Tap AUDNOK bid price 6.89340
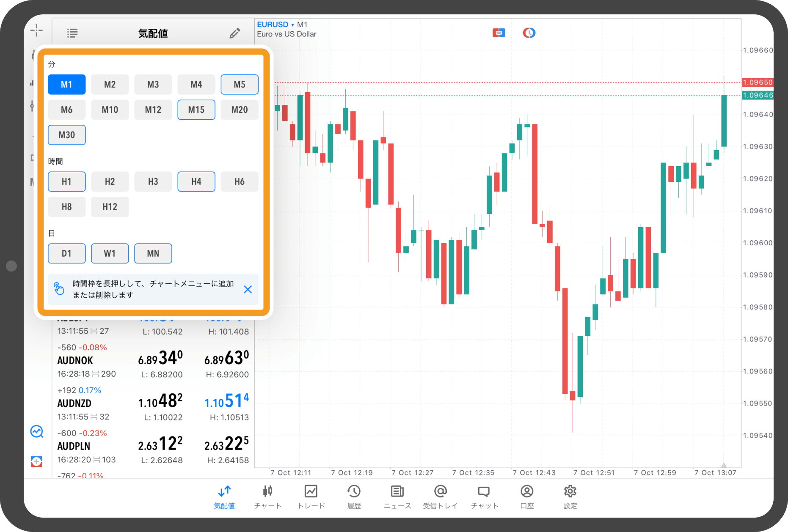The width and height of the screenshot is (788, 532). coord(160,358)
